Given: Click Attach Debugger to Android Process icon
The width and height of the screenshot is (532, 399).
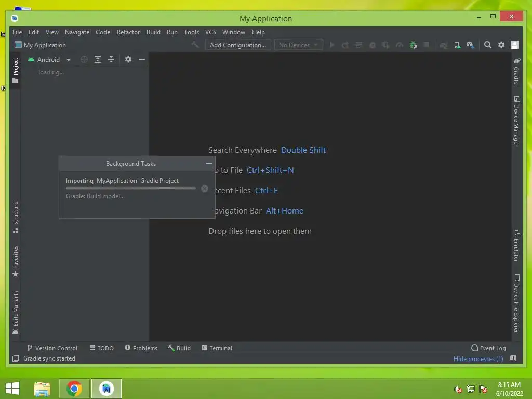Looking at the screenshot, I should pyautogui.click(x=413, y=45).
